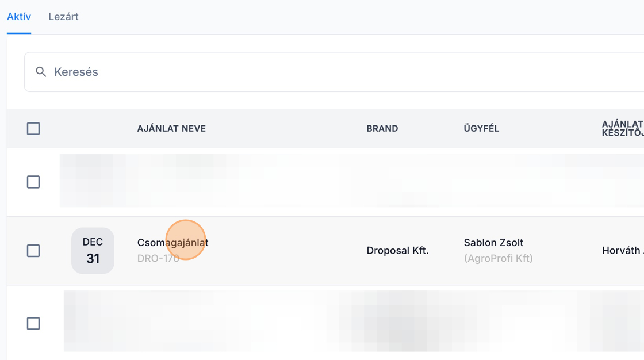Click the DRO-170 offer ID
This screenshot has width=644, height=360.
[158, 259]
